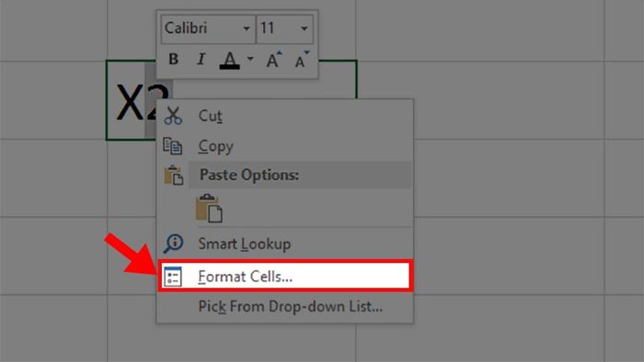Open the font color dropdown arrow

point(249,60)
